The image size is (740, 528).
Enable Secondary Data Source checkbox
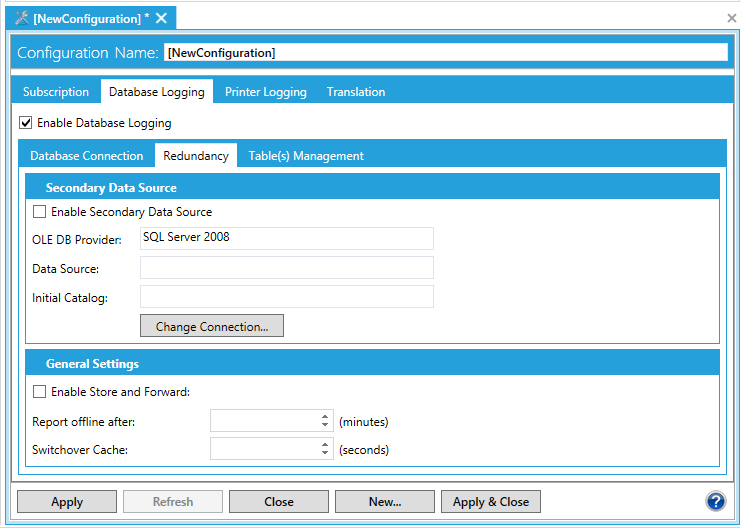tap(40, 212)
